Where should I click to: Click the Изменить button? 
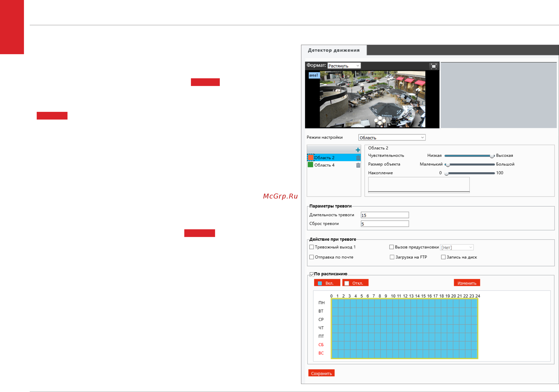click(x=467, y=283)
